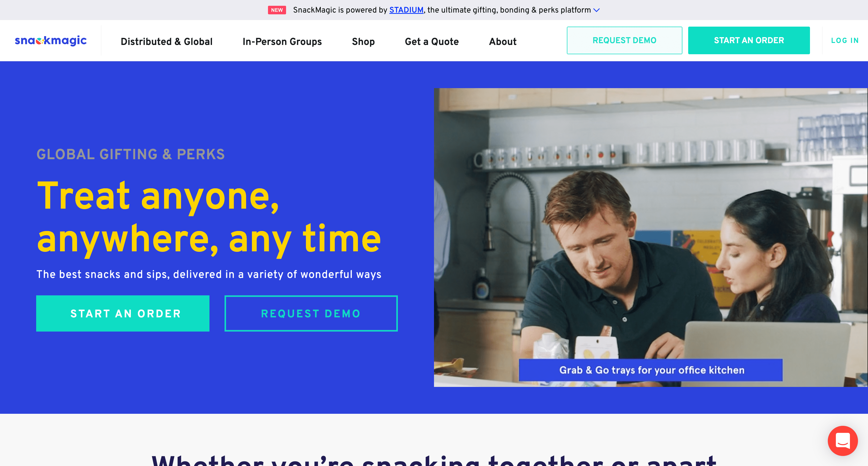Click the announcement bar text
Screen dimensions: 868x466
442,10
